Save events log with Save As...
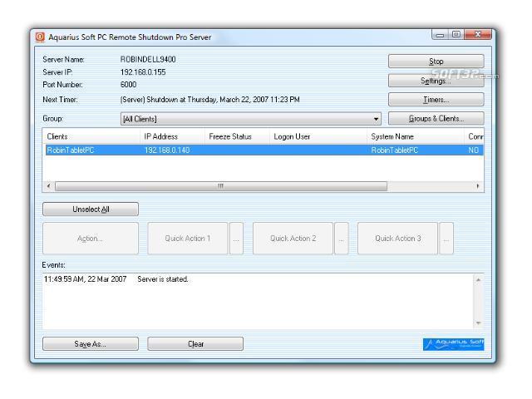Image resolution: width=532 pixels, height=399 pixels. (x=91, y=343)
